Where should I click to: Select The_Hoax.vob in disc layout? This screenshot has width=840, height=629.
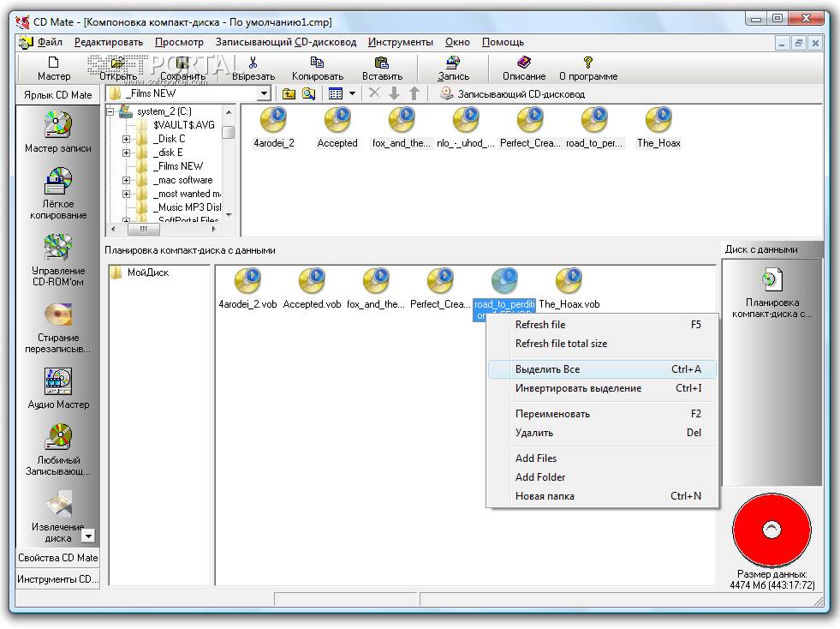(x=569, y=289)
